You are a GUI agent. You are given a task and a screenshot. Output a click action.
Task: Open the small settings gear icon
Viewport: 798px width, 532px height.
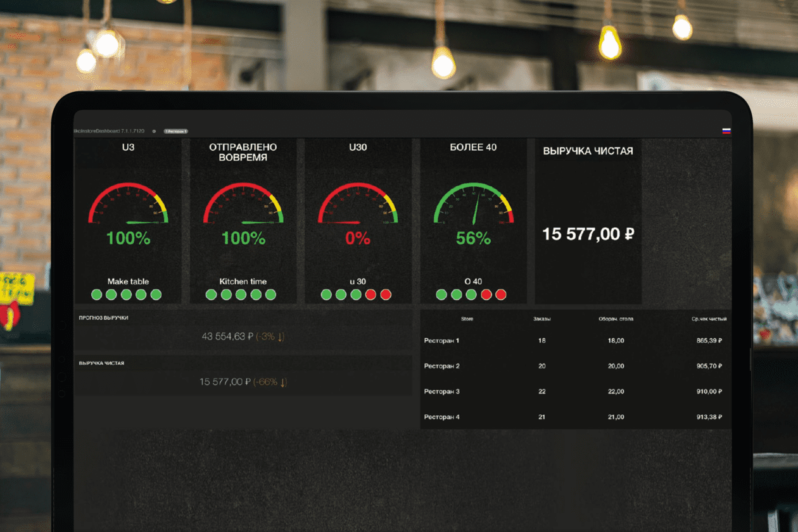click(154, 131)
